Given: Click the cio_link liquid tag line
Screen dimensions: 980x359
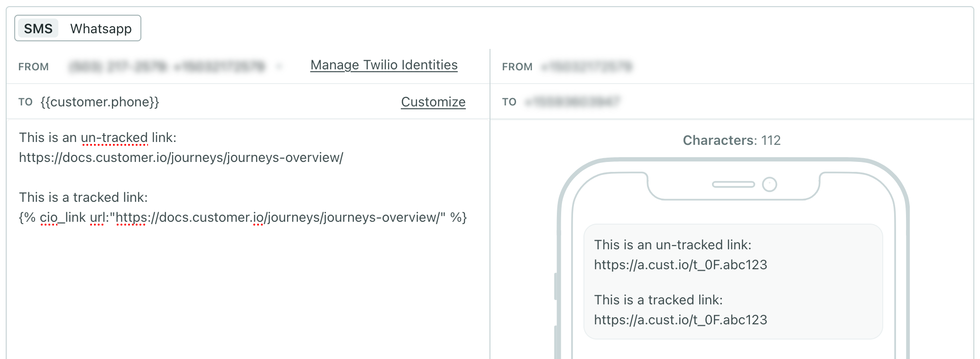Looking at the screenshot, I should click(243, 217).
